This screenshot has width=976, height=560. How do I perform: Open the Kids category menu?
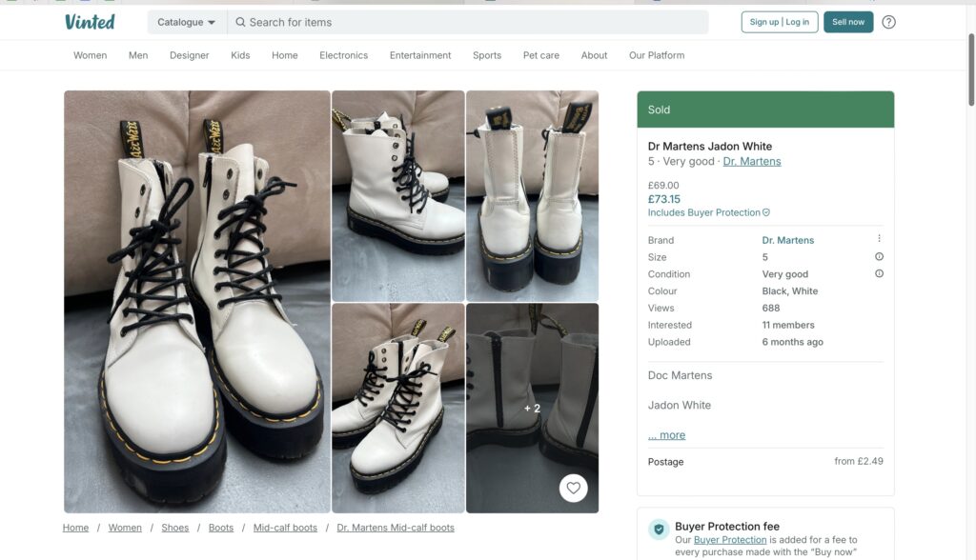point(240,55)
